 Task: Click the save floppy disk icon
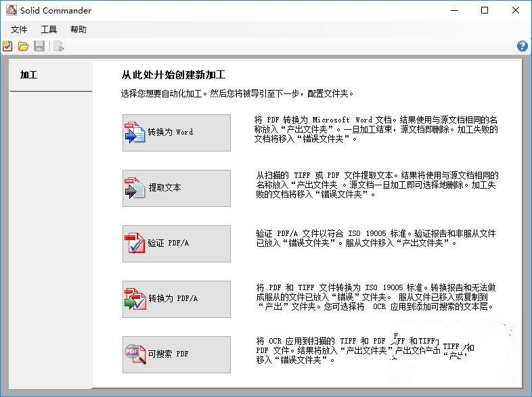(x=39, y=46)
